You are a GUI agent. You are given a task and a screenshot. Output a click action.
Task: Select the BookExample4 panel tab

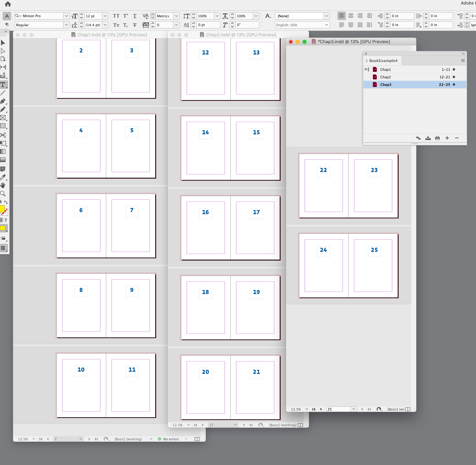[x=383, y=61]
